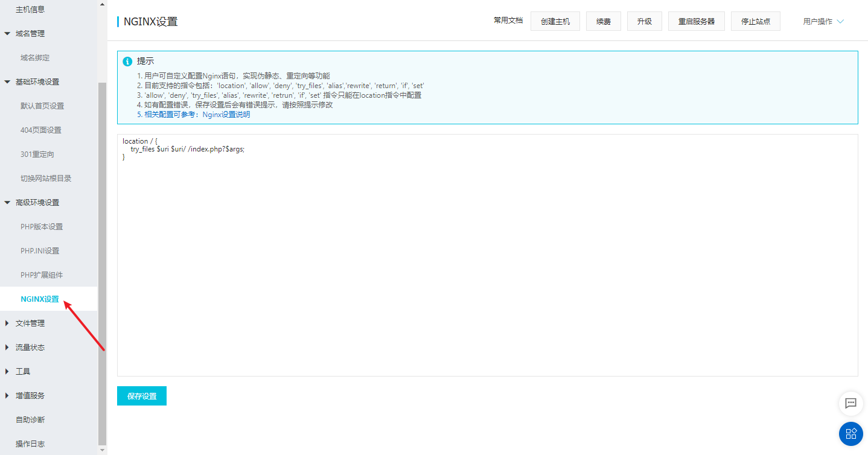Open 主机信息 in the sidebar
Image resolution: width=868 pixels, height=455 pixels.
(x=30, y=10)
